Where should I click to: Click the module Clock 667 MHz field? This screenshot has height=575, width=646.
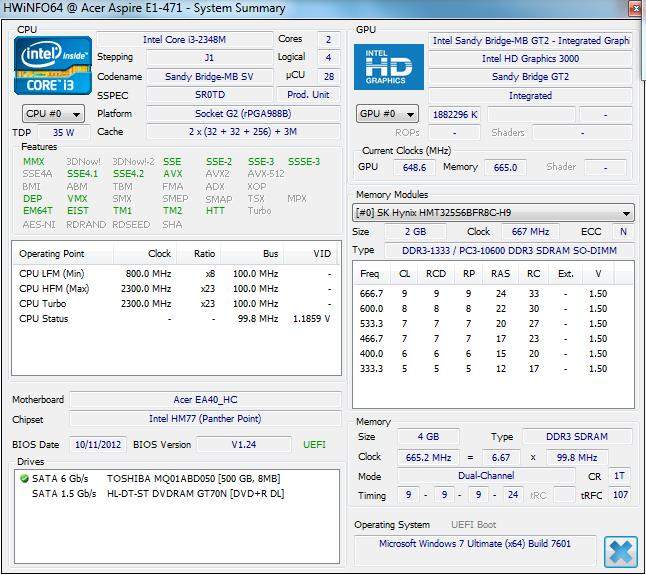click(530, 231)
